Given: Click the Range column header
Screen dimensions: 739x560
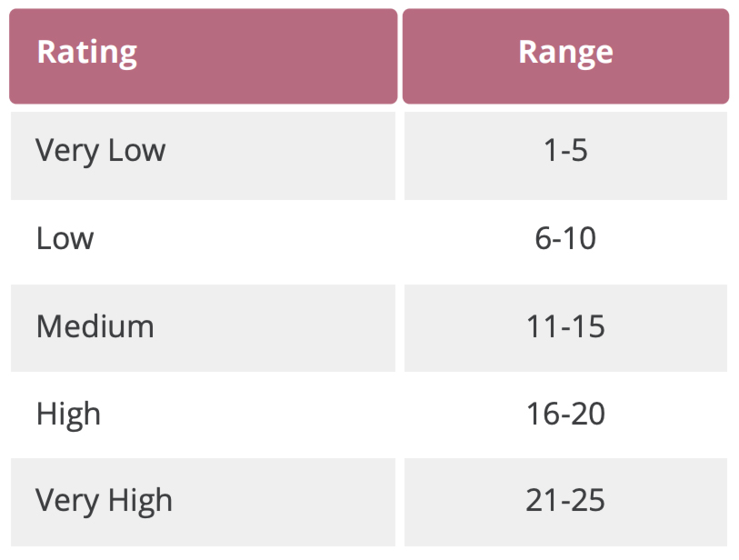Looking at the screenshot, I should [x=565, y=56].
